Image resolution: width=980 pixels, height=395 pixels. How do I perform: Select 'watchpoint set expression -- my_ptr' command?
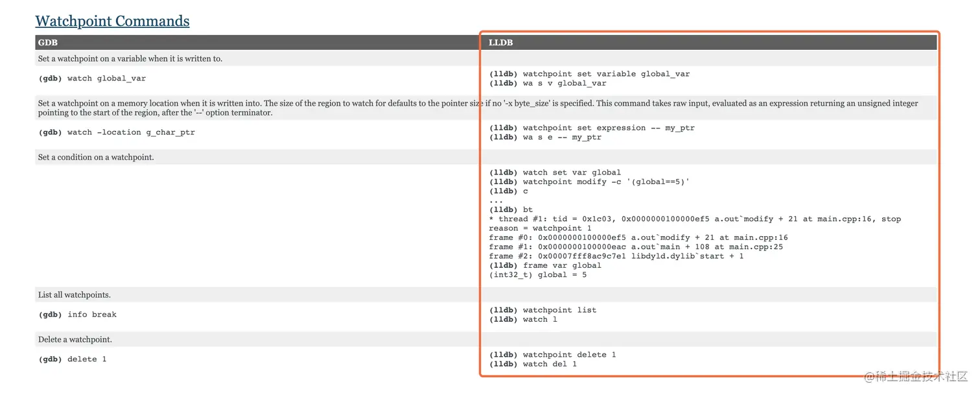coord(592,128)
